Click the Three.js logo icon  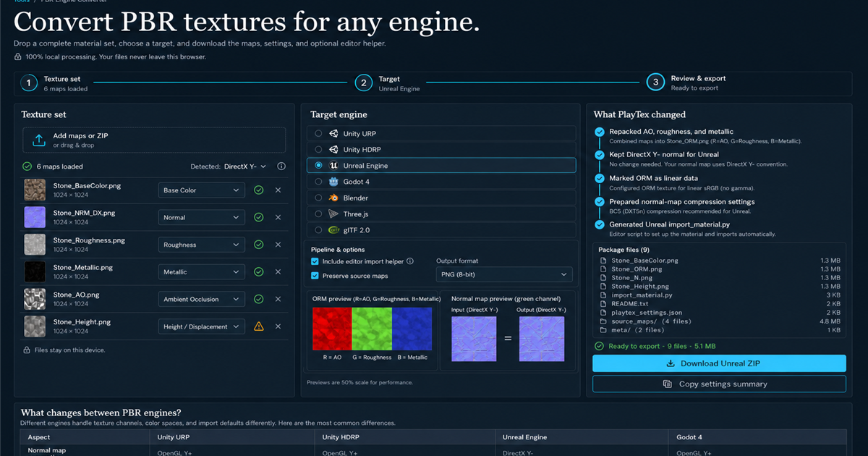point(333,214)
